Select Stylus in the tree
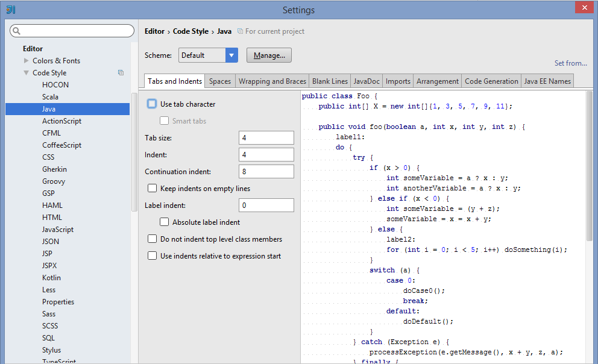The width and height of the screenshot is (598, 364). point(51,350)
